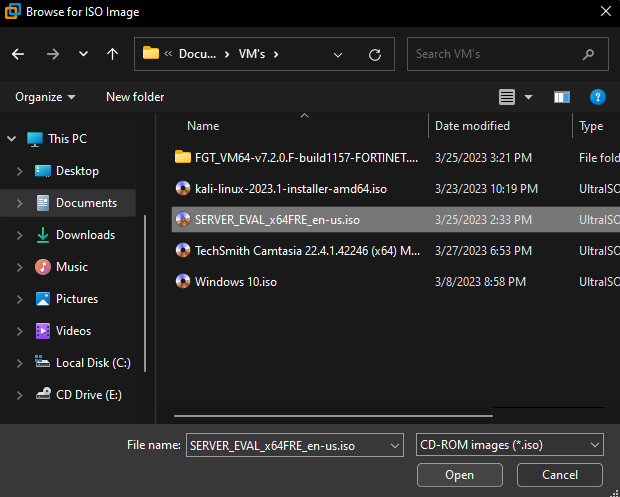Open the File name dropdown arrow
This screenshot has height=497, width=620.
coord(395,446)
